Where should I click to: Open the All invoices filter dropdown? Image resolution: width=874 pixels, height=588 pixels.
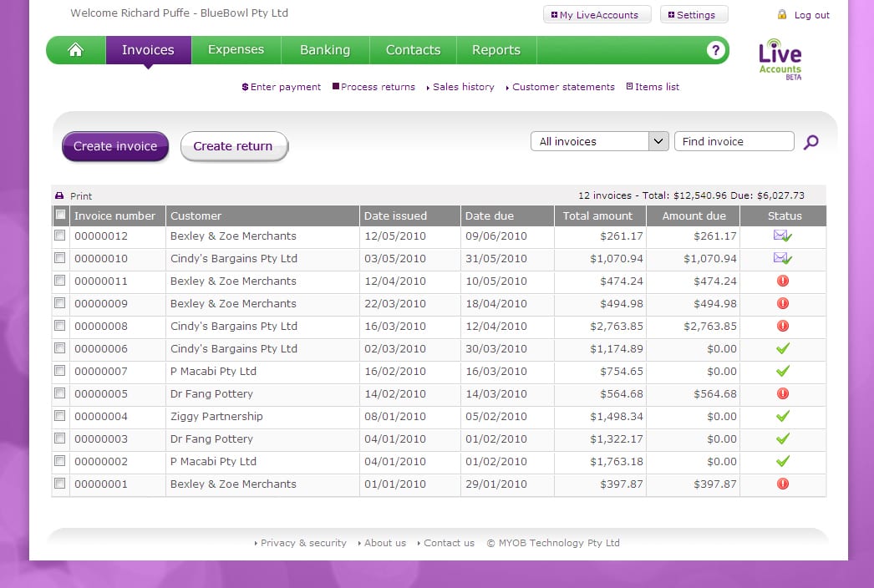[599, 141]
